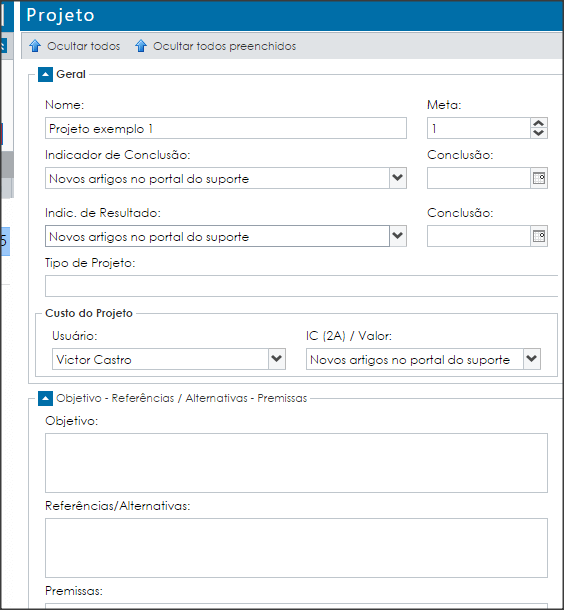Expand the Usuário dropdown showing Victor Castro
The height and width of the screenshot is (610, 564).
click(277, 359)
